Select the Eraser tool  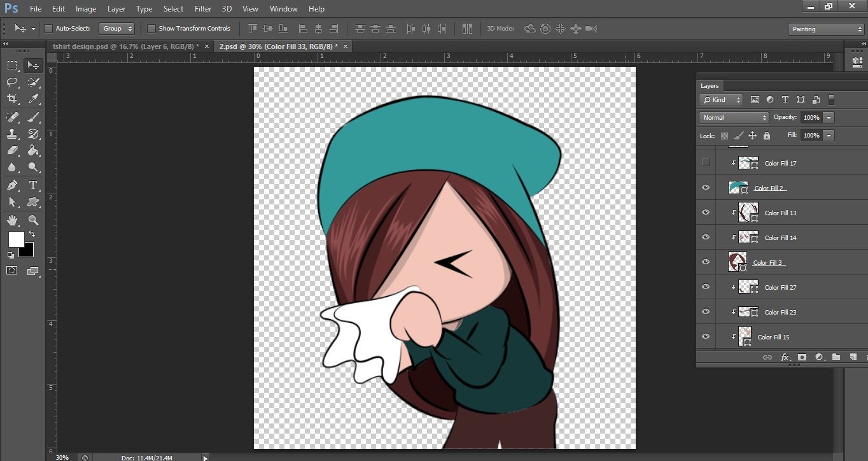tap(12, 151)
